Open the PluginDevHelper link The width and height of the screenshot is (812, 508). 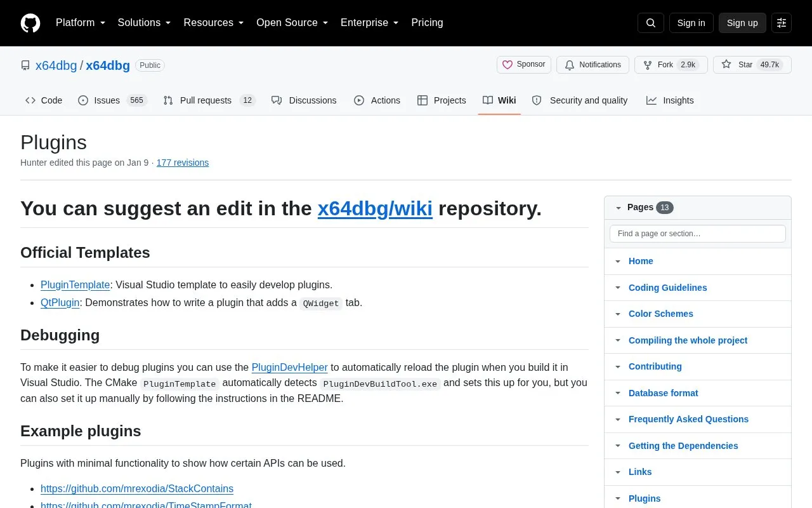point(290,367)
